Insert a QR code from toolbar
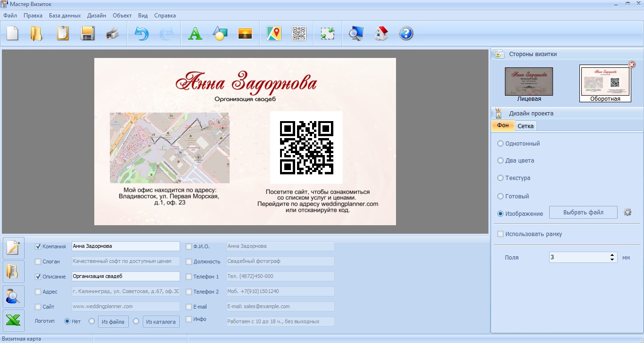Viewport: 644px width, 343px height. pos(299,33)
